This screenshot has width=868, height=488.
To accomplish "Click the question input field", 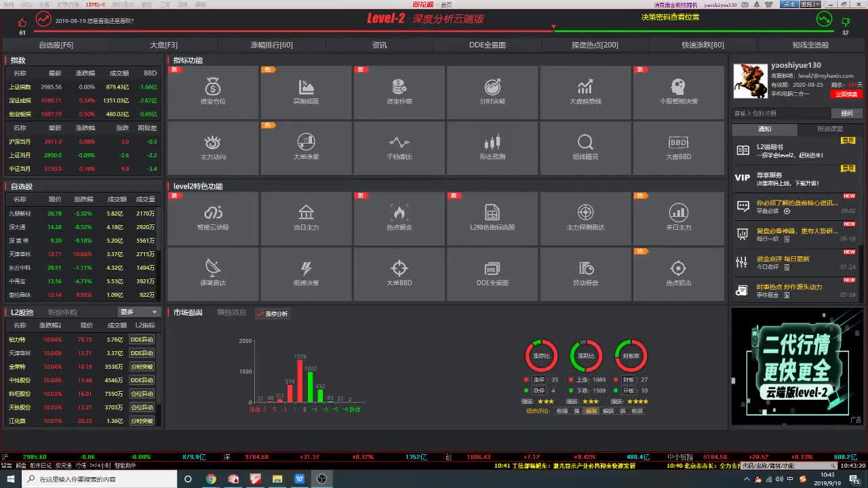I will (781, 113).
